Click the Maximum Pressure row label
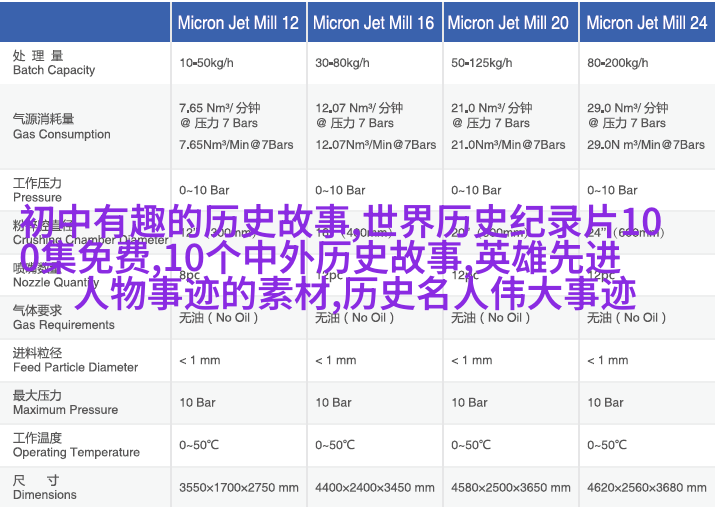Screen dimensions: 722x507 coord(65,409)
